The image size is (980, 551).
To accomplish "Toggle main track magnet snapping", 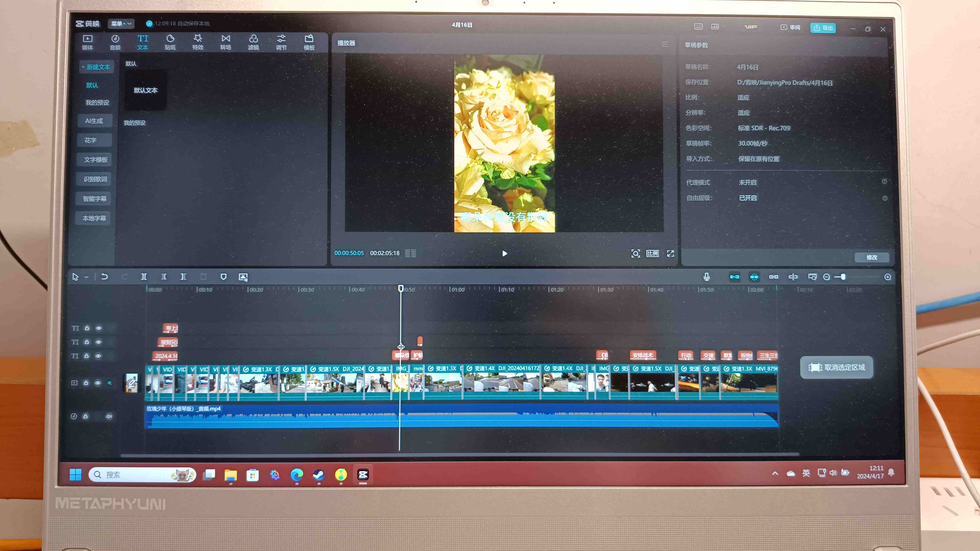I will [x=734, y=277].
